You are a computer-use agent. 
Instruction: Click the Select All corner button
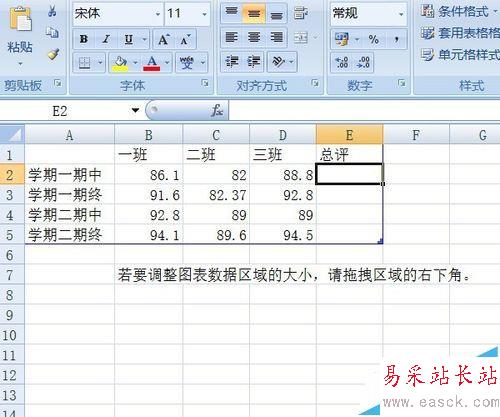tap(12, 134)
